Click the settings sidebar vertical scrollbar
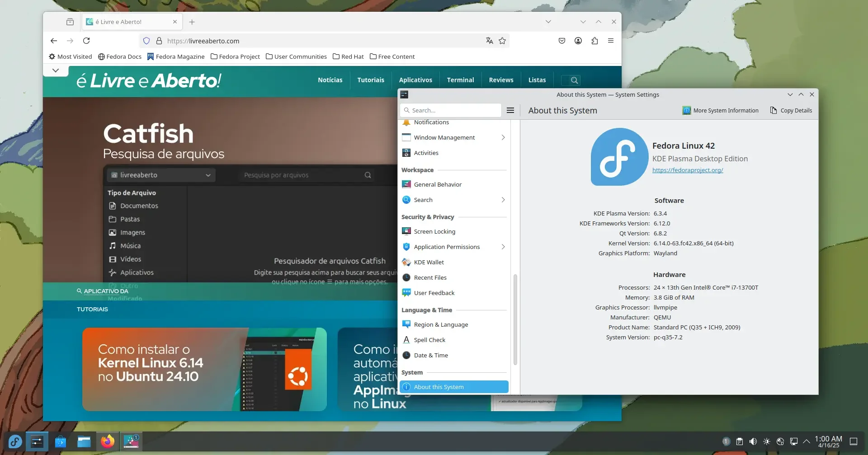This screenshot has width=868, height=455. click(515, 319)
